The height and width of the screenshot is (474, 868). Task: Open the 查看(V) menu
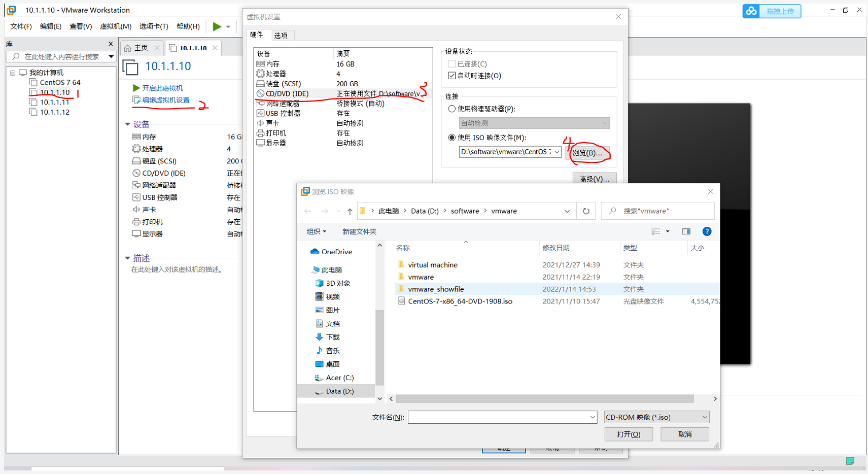pos(81,26)
